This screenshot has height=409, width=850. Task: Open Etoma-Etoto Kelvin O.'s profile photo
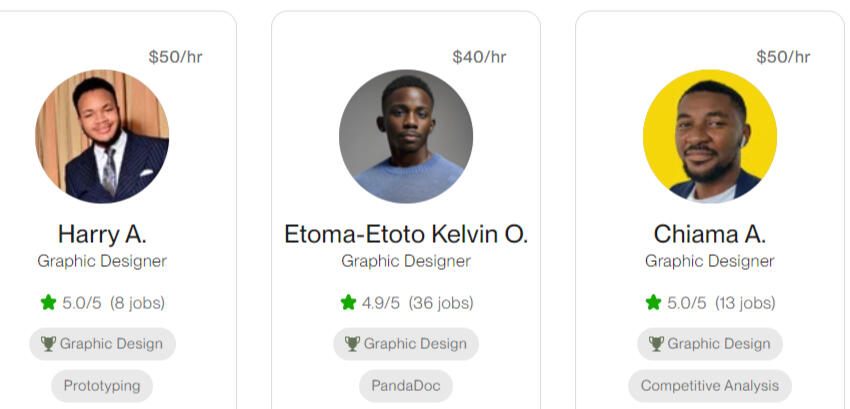406,136
